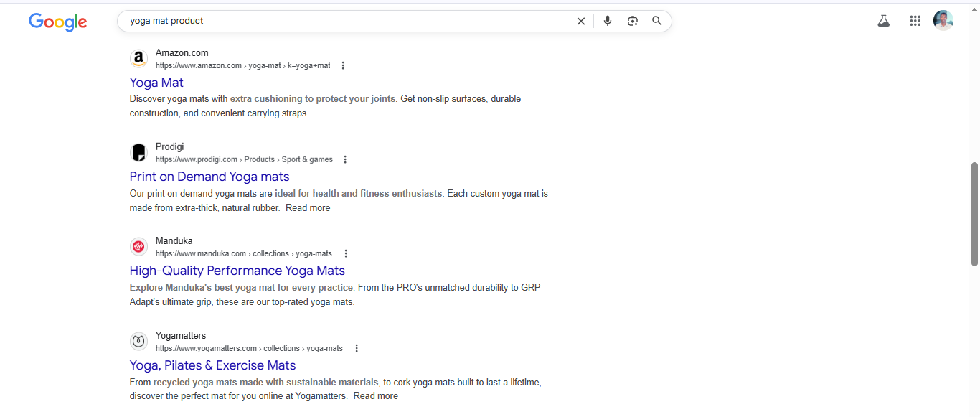Viewport: 980px width, 417px height.
Task: Select the Yogamatters favicon
Action: (138, 341)
